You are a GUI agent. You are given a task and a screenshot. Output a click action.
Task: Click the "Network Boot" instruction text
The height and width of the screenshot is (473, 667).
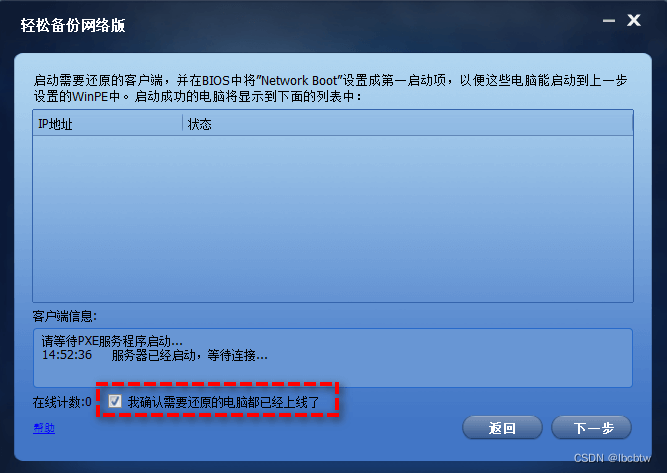(299, 80)
